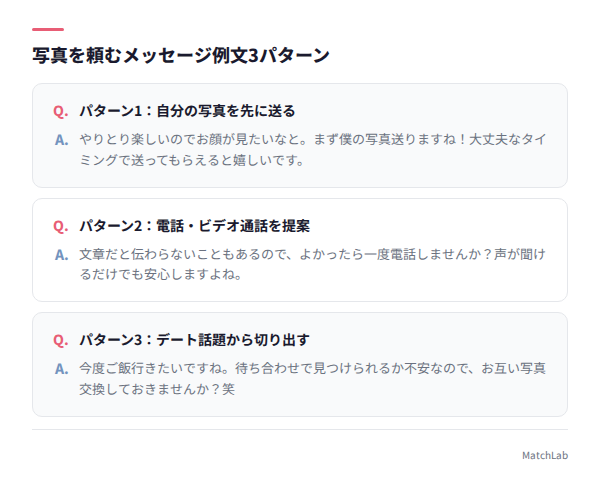Click text 交換しておきませんか？笑
Image resolution: width=600 pixels, height=492 pixels.
click(x=157, y=389)
